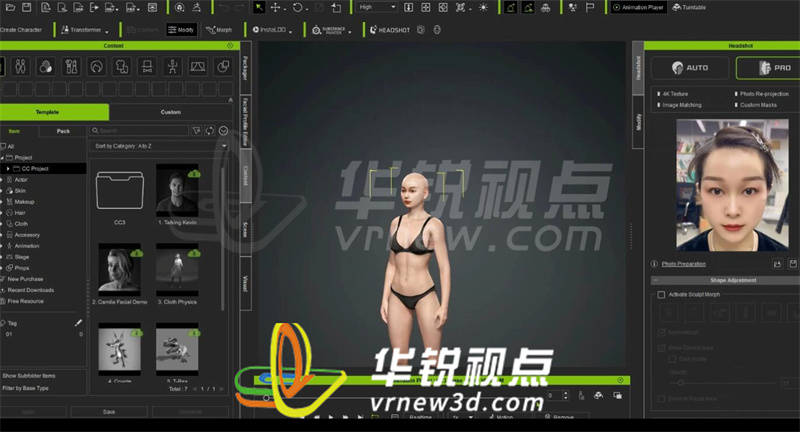Open the InstaLOD tool
The height and width of the screenshot is (432, 800).
[x=267, y=30]
